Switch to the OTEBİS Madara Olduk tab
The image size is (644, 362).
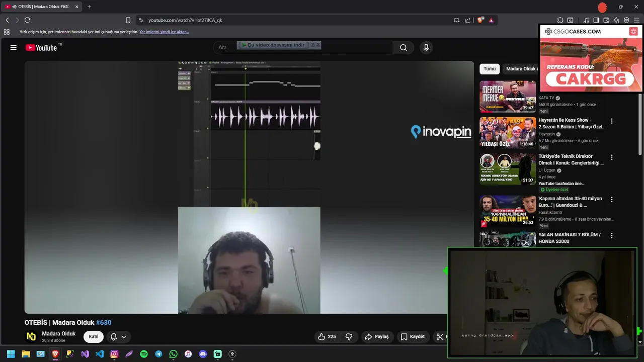click(x=41, y=7)
